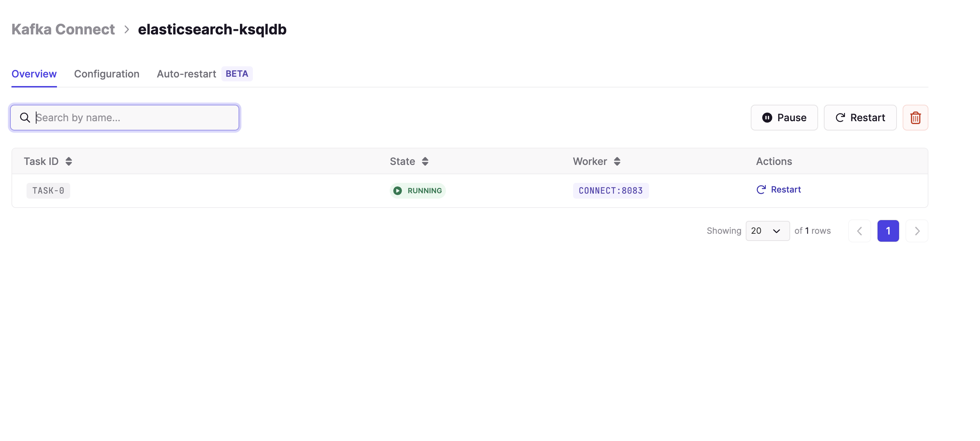
Task: Click the BETA badge
Action: 237,74
